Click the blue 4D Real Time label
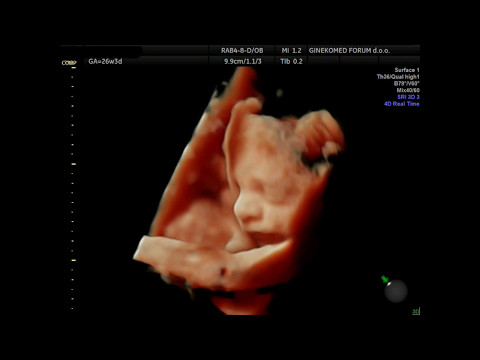The width and height of the screenshot is (480, 360). pyautogui.click(x=402, y=104)
